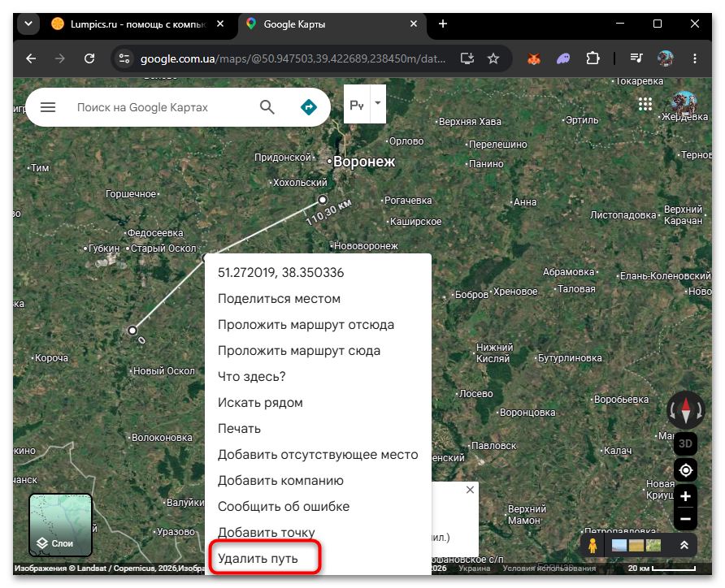This screenshot has width=725, height=588.
Task: Click the 'Ру' language button
Action: pyautogui.click(x=357, y=105)
